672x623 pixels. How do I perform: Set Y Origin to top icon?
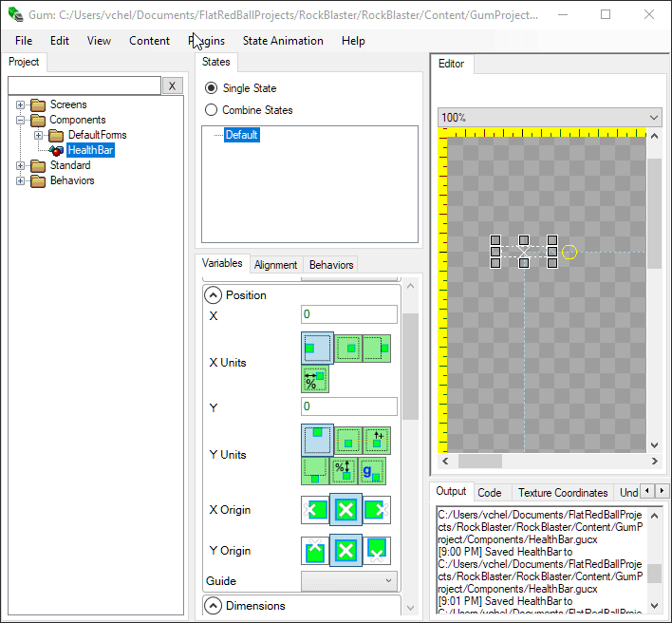click(314, 551)
